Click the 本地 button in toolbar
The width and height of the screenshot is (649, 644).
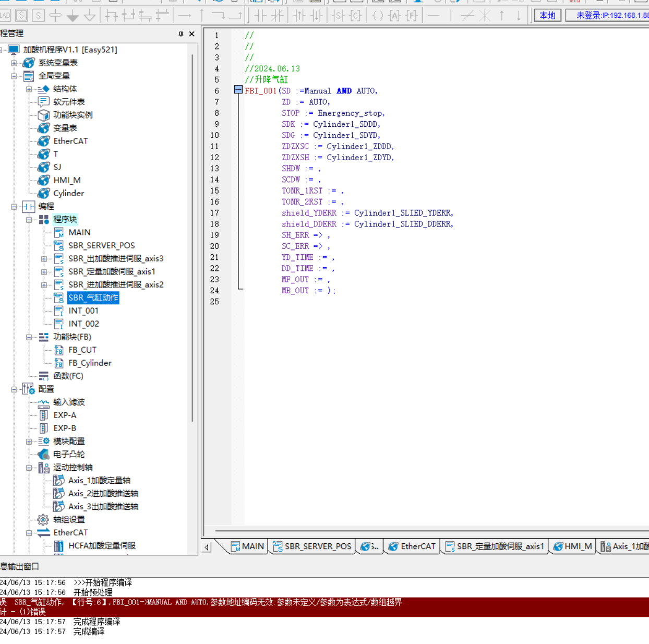547,15
